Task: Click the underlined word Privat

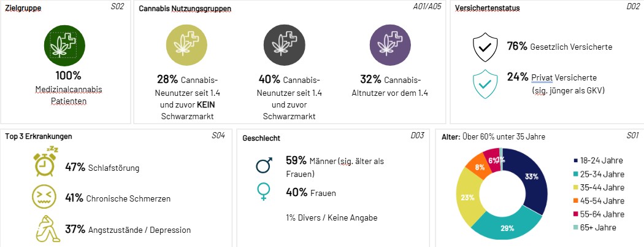Action: pos(540,77)
